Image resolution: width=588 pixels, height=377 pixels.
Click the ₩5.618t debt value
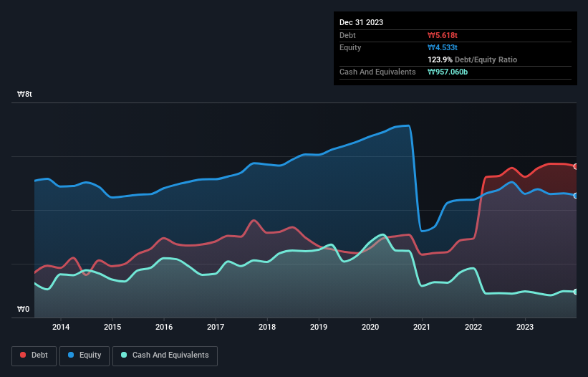tap(443, 35)
